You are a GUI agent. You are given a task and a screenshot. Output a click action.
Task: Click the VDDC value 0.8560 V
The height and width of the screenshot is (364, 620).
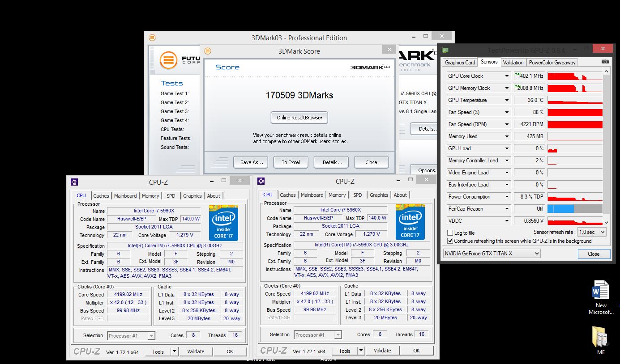(529, 221)
